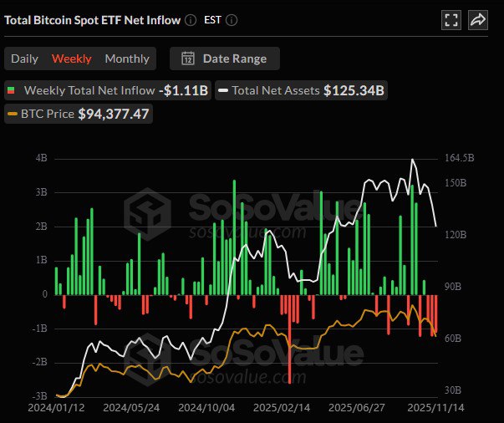
Task: Click the Total Bitcoin Spot ETF Net Inflow title
Action: click(92, 20)
